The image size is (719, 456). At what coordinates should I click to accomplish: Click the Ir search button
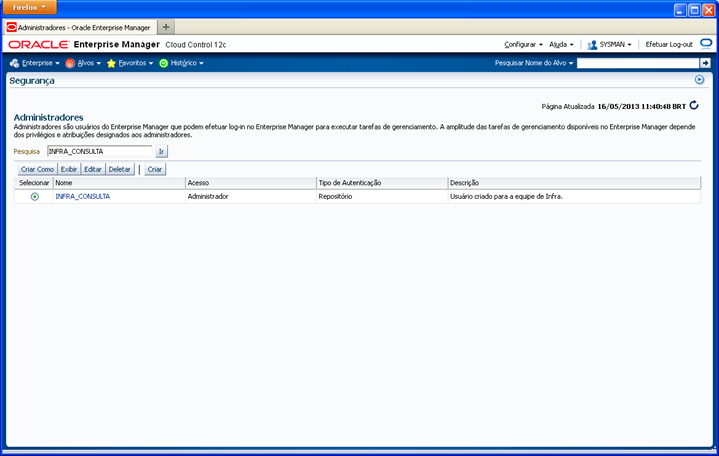point(161,151)
